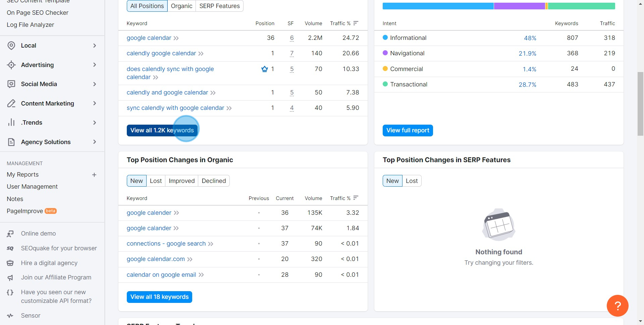Click the .Trends bar chart icon
The width and height of the screenshot is (644, 325).
(x=11, y=123)
